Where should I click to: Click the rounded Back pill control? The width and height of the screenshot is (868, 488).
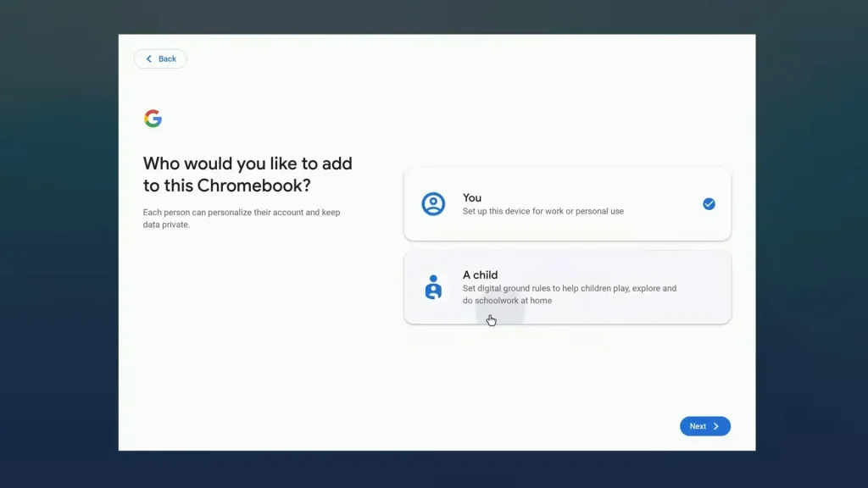(160, 58)
